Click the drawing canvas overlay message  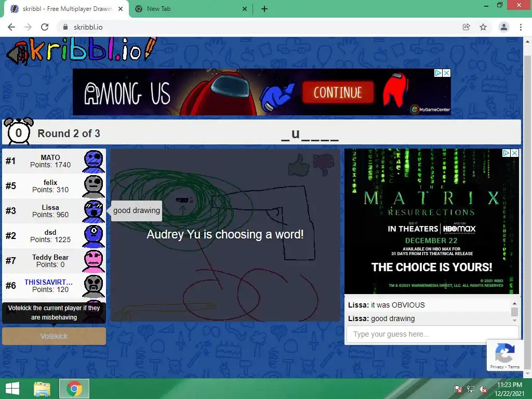click(x=225, y=234)
